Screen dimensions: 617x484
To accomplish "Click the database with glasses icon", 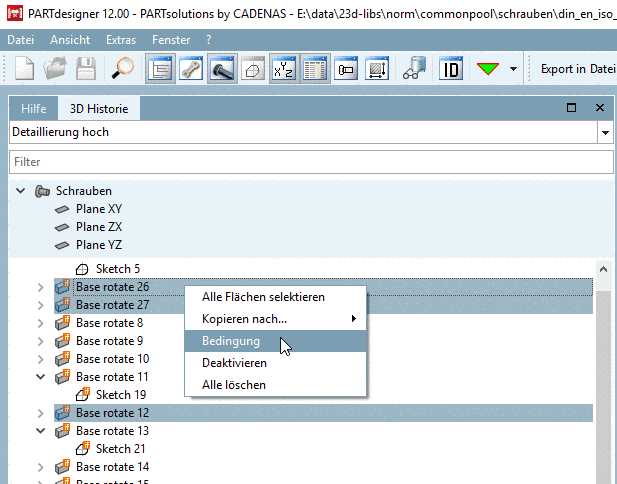I will point(414,69).
